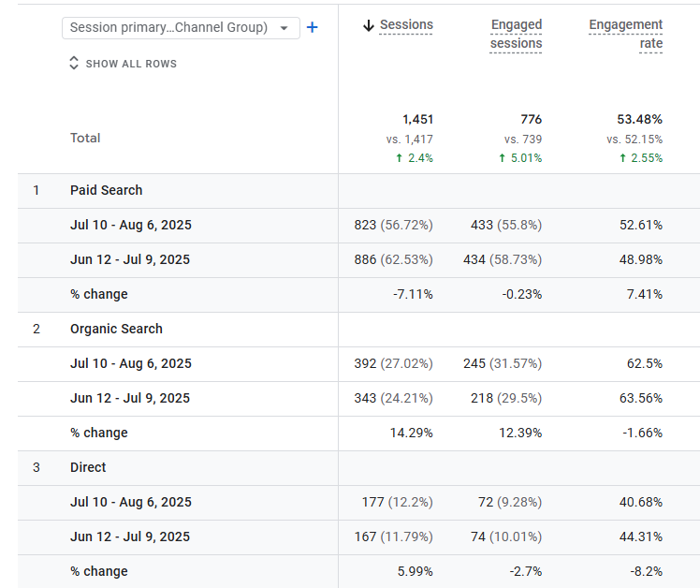This screenshot has width=700, height=588.
Task: Click the total engaged sessions value 776
Action: click(x=531, y=119)
